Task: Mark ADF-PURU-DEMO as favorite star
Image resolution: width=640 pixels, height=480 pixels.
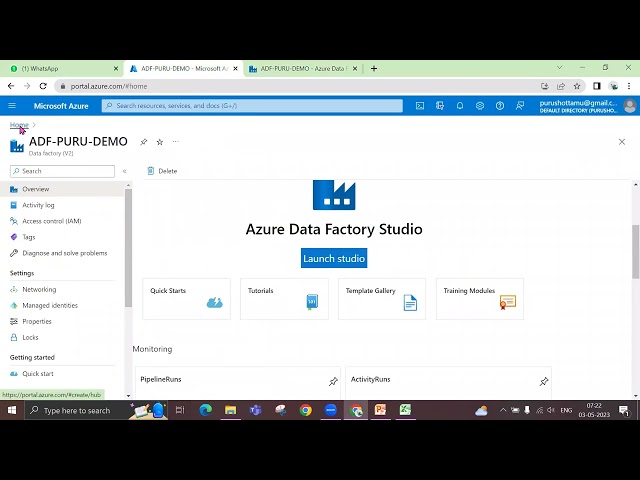Action: coord(160,142)
